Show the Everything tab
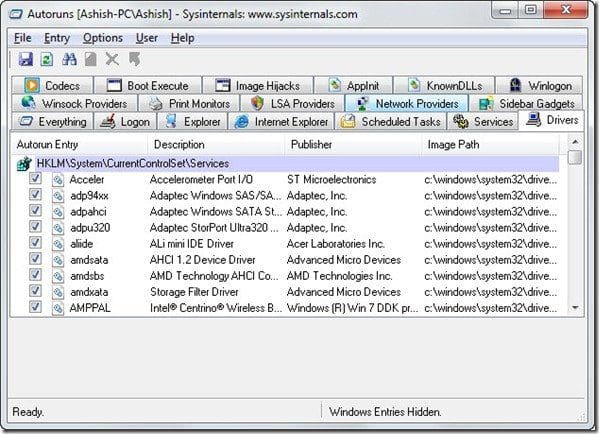Viewport: 599px width, 434px height. [52, 121]
